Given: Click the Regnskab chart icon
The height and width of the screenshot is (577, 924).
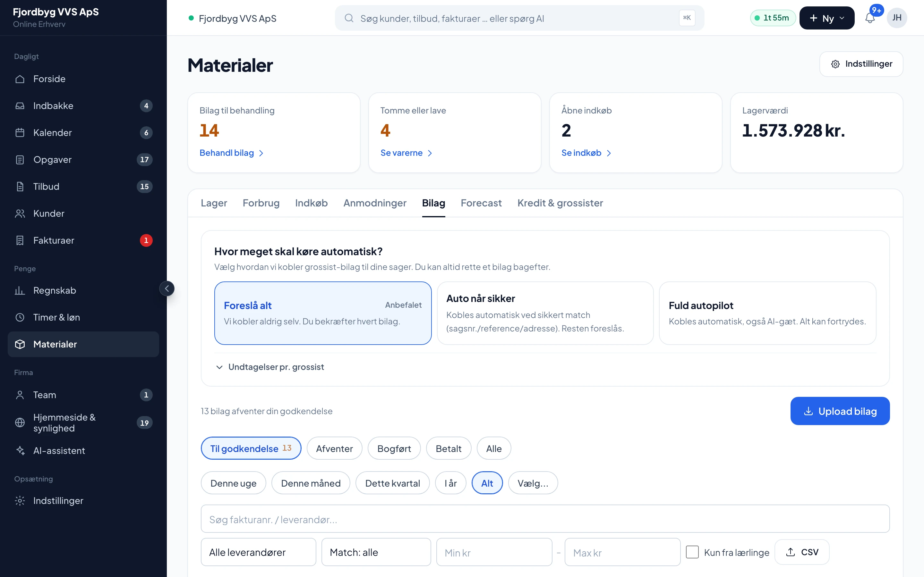Looking at the screenshot, I should coord(20,290).
